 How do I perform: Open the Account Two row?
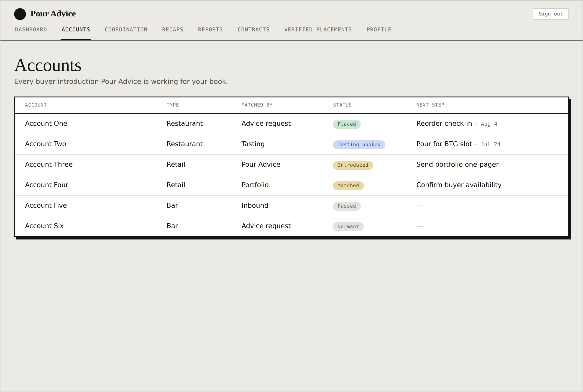coord(291,144)
